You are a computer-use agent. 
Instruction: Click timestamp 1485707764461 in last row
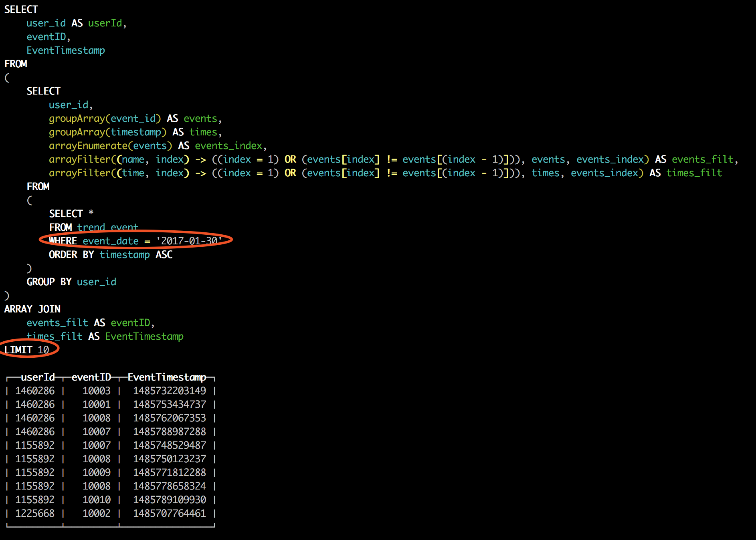click(169, 513)
